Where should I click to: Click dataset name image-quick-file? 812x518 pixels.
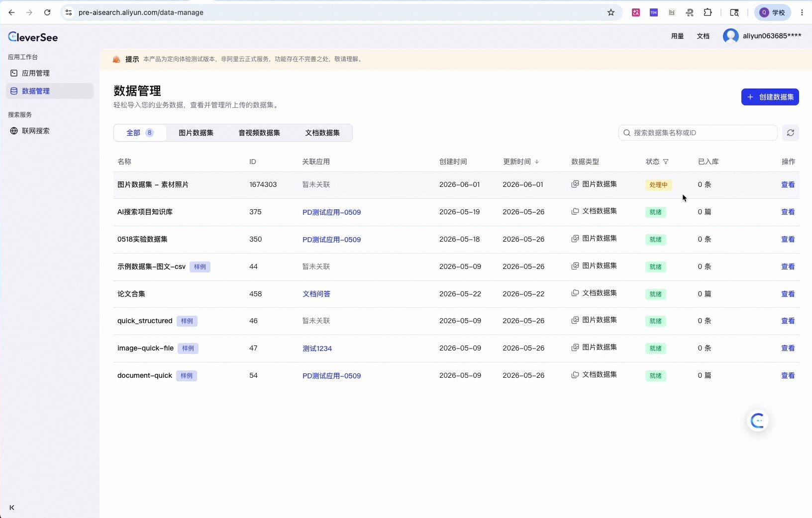145,348
